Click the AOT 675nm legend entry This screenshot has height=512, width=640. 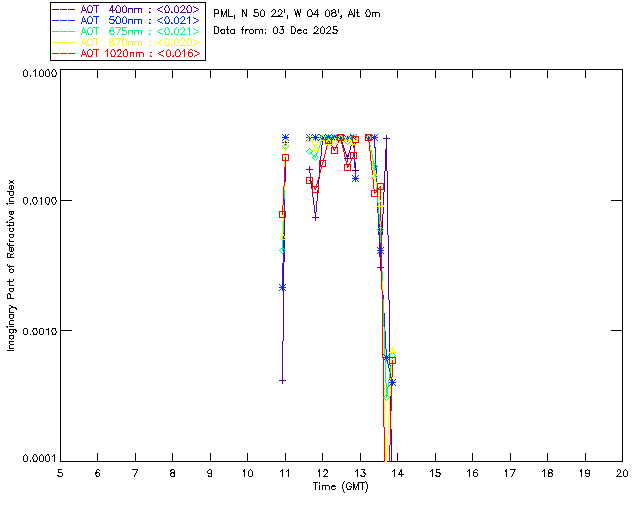pos(127,31)
